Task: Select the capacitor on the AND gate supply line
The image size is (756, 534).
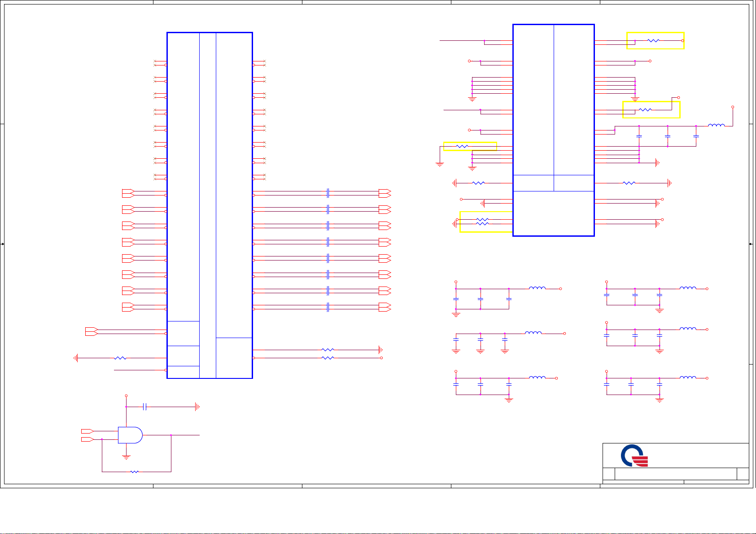Action: tap(145, 407)
